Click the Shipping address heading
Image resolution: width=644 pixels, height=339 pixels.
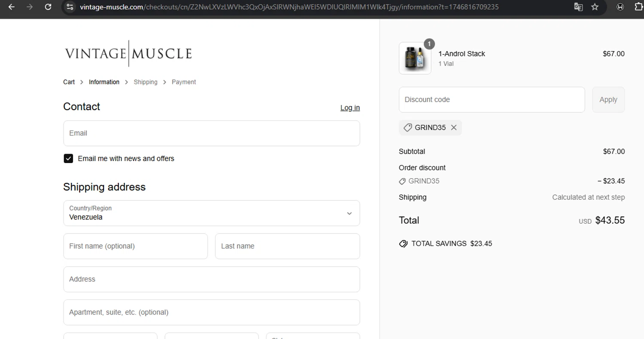click(x=104, y=187)
